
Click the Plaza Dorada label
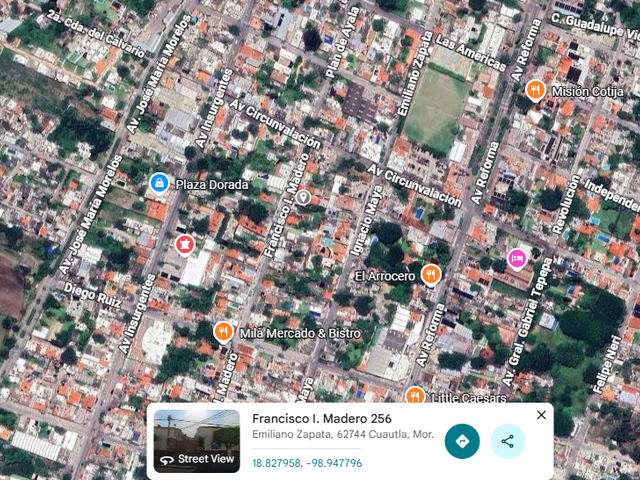click(x=212, y=184)
